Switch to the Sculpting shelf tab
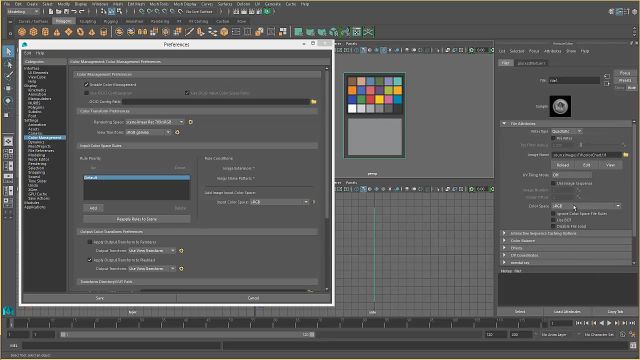This screenshot has height=360, width=640. pos(88,21)
